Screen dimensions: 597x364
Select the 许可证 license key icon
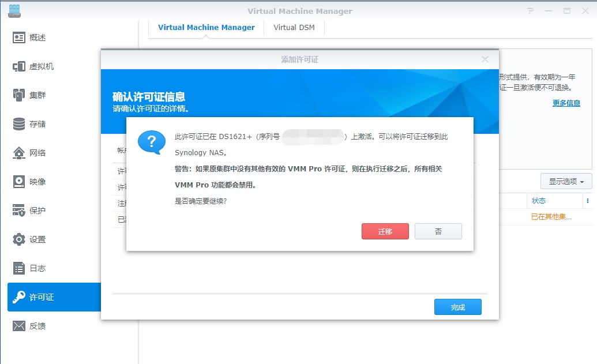point(18,297)
